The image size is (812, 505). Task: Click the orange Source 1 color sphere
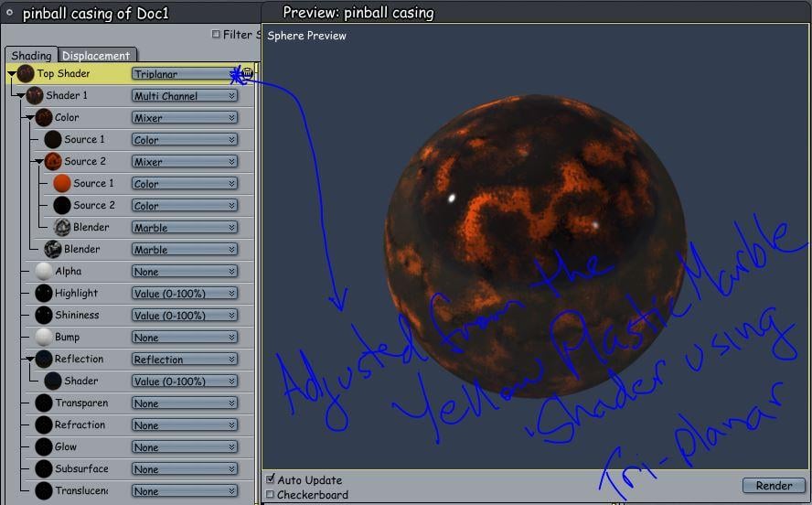click(x=62, y=183)
